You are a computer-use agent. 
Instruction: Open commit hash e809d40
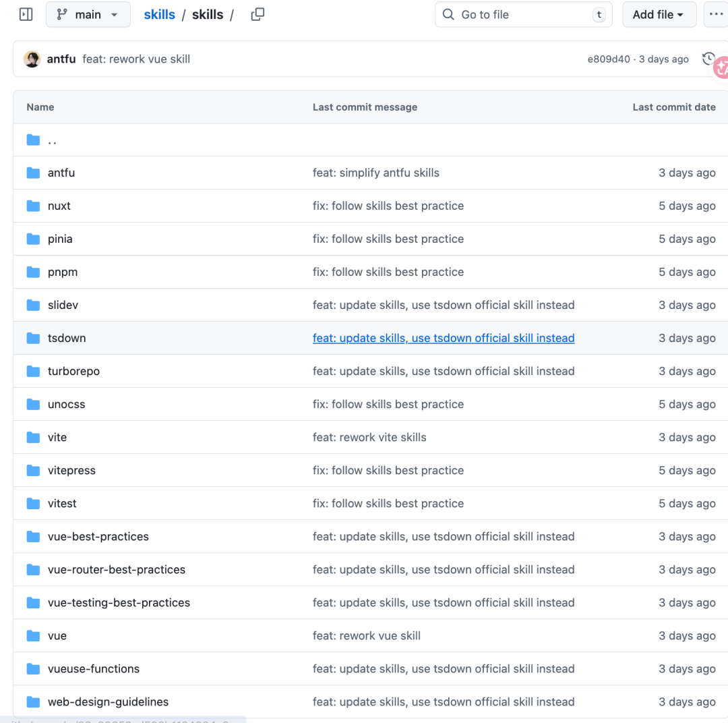point(609,59)
